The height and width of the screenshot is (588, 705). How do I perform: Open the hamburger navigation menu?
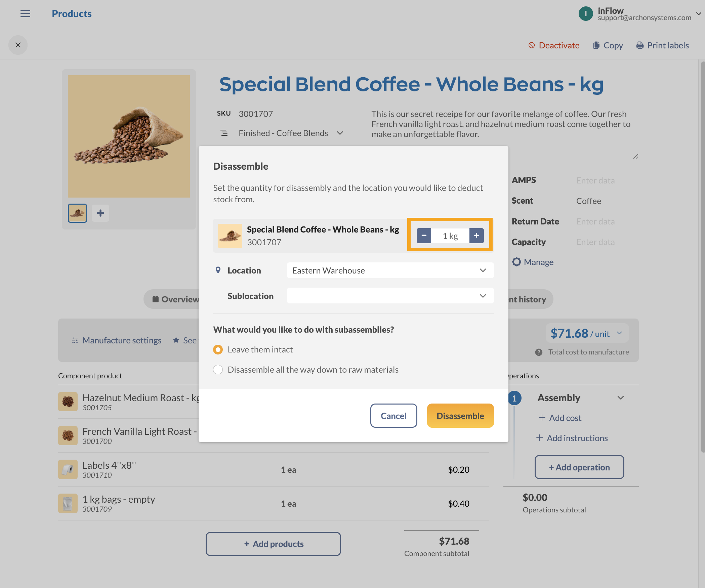[x=25, y=14]
